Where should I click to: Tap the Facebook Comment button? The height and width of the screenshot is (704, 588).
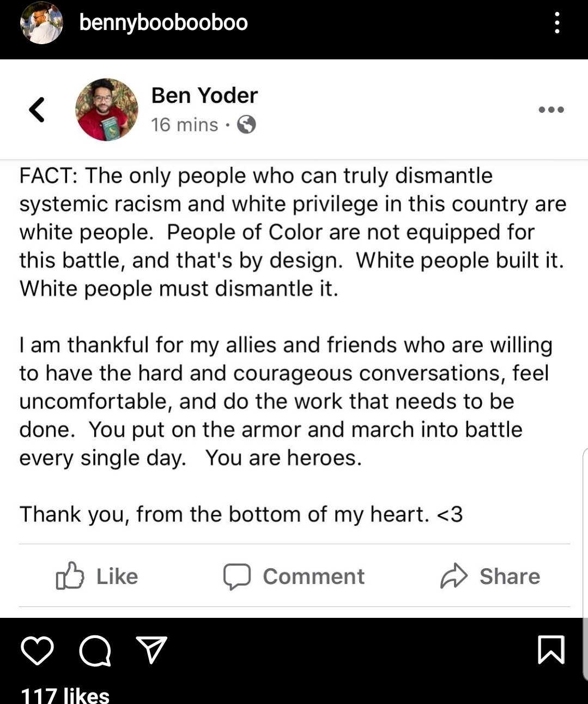click(x=294, y=576)
